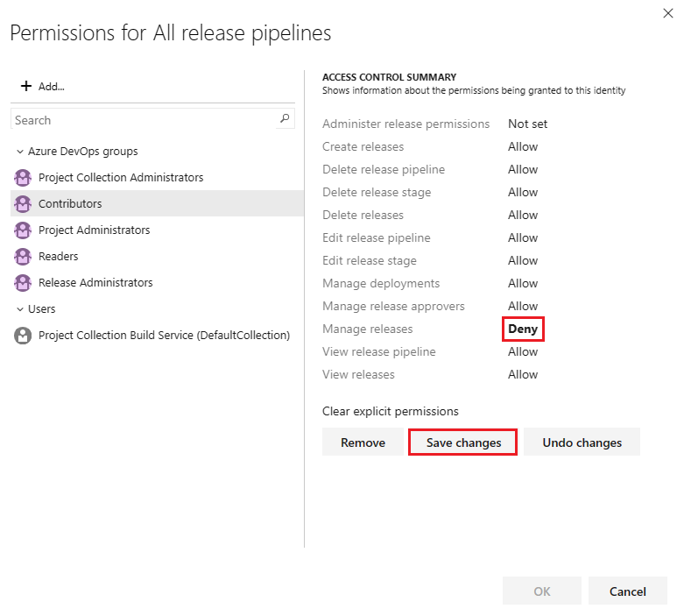Image resolution: width=684 pixels, height=616 pixels.
Task: Change Administer release permissions Not set value
Action: click(x=527, y=124)
